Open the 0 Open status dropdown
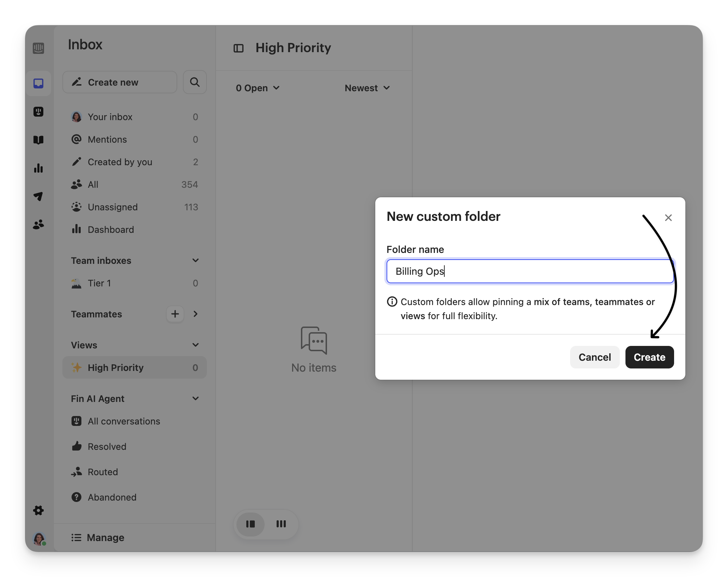This screenshot has height=577, width=728. coord(258,88)
